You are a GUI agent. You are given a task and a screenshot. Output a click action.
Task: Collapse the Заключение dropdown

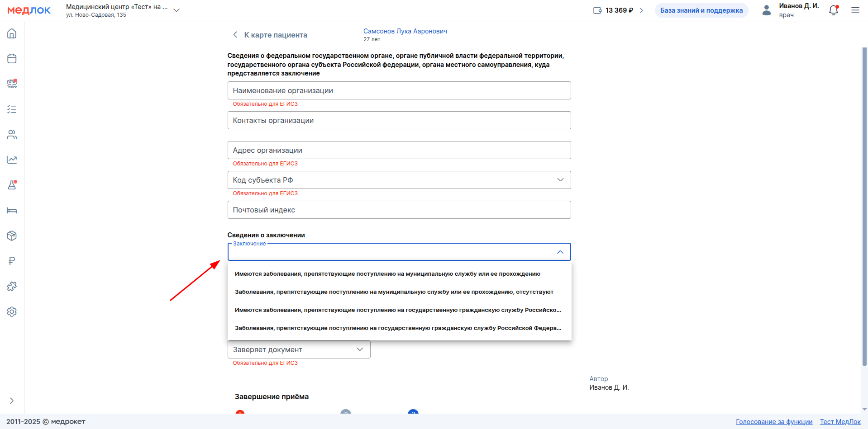pos(560,252)
